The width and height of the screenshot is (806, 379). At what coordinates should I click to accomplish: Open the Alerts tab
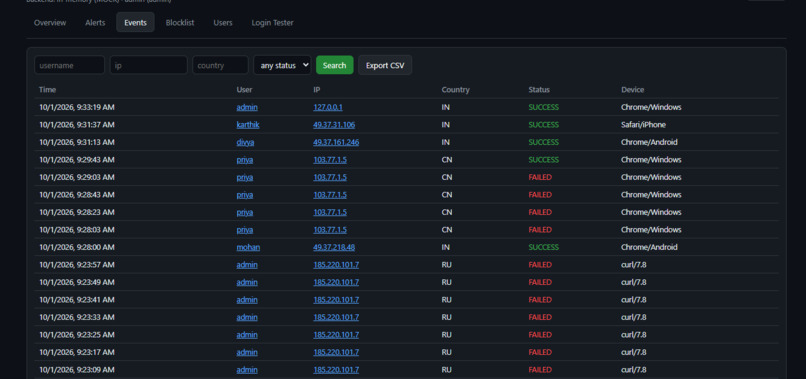click(x=95, y=23)
